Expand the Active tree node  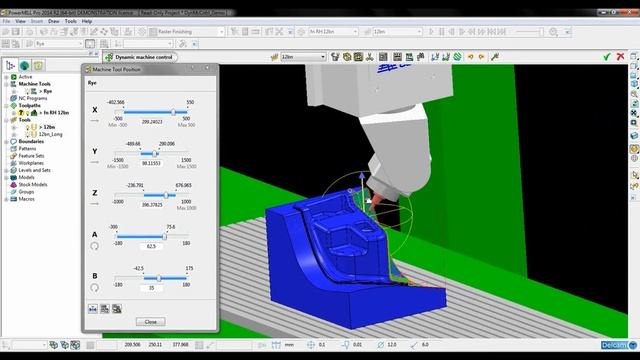click(x=6, y=77)
